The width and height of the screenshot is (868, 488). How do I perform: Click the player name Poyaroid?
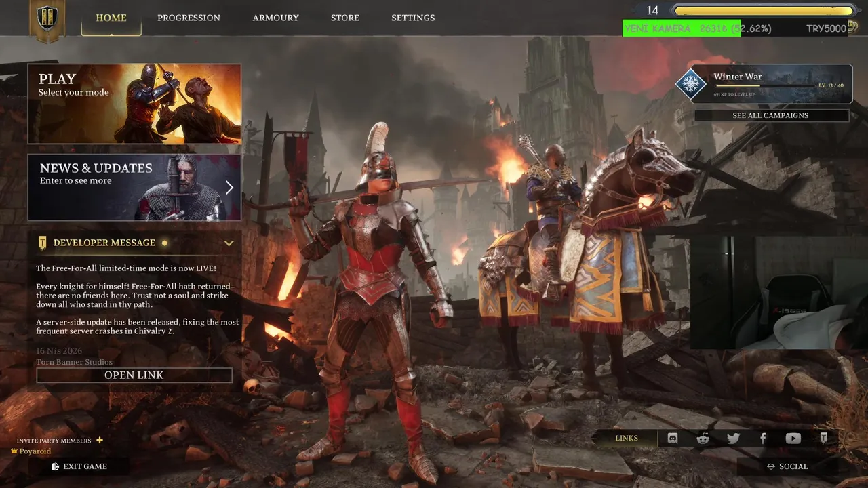35,451
